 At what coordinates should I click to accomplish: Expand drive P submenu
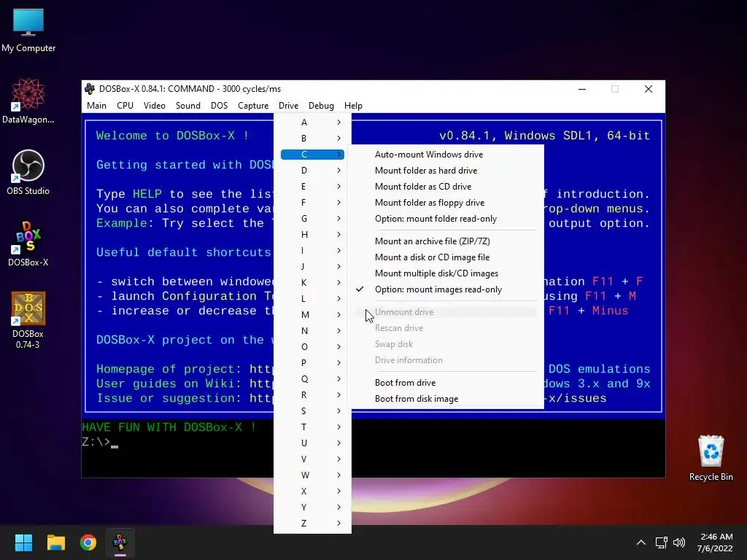coord(312,363)
